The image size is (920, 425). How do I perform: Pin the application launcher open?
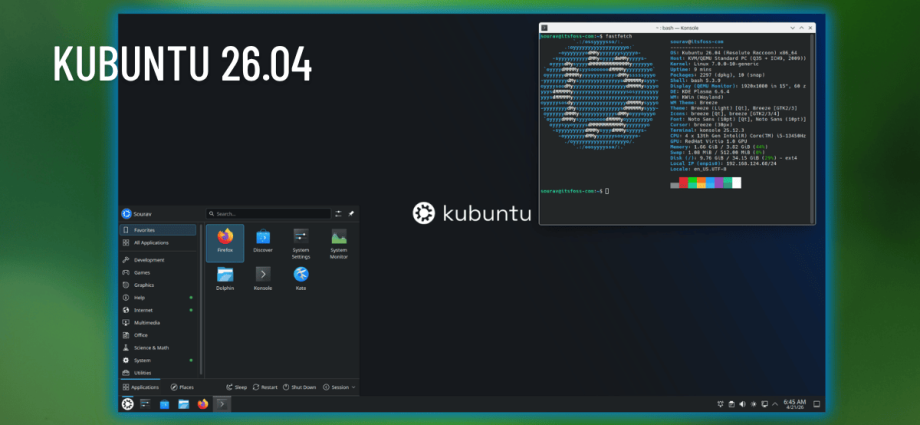click(x=351, y=214)
